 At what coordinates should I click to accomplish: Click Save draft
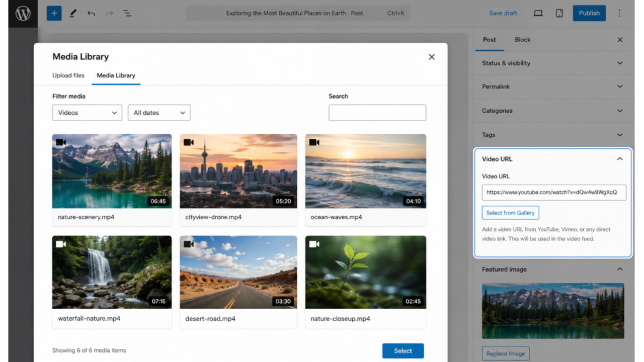503,14
